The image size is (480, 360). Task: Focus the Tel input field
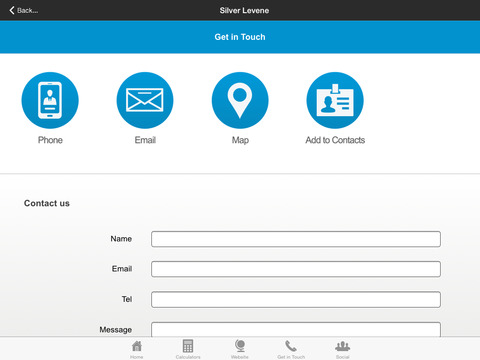coord(296,299)
